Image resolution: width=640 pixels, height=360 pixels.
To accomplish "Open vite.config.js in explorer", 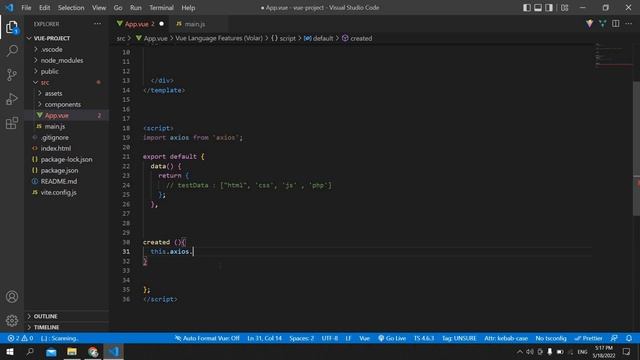I will [67, 192].
